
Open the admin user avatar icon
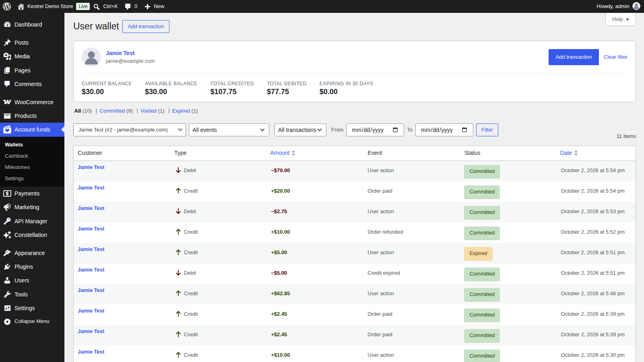pyautogui.click(x=636, y=6)
